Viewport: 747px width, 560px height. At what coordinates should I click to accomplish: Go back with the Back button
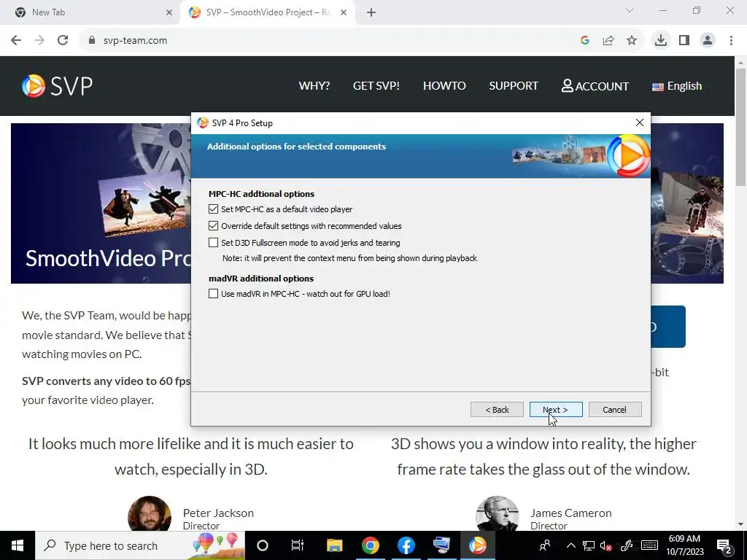[497, 410]
